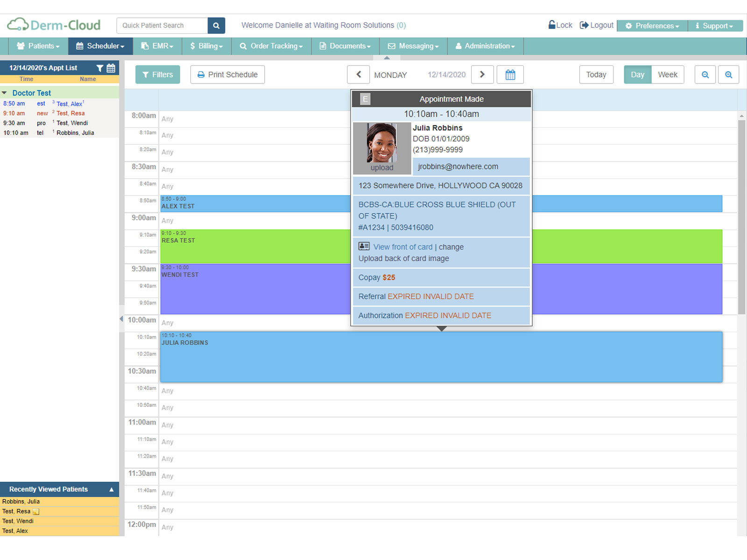
Task: Click note icon next to Test, Resa
Action: click(x=36, y=512)
